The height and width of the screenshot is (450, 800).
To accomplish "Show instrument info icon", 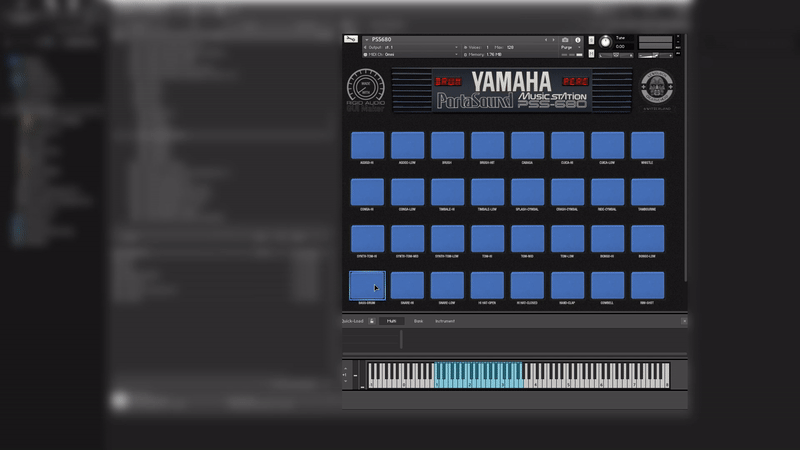I will tap(578, 40).
